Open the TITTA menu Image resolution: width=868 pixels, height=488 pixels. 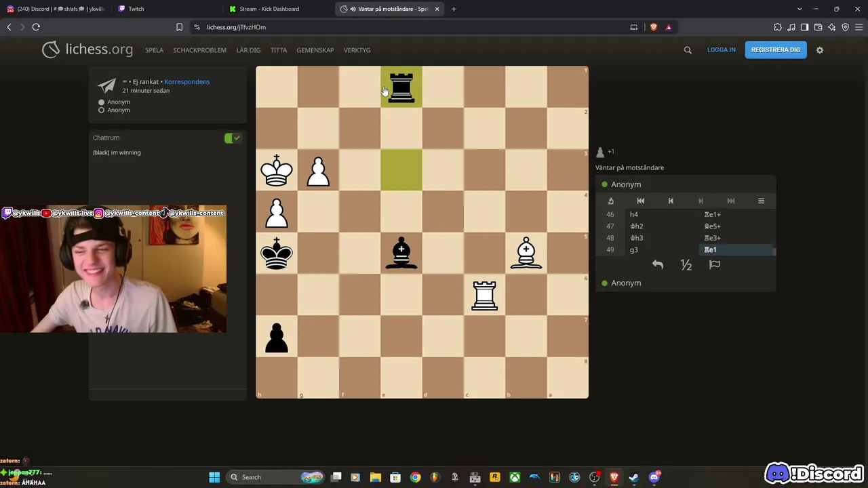[279, 50]
